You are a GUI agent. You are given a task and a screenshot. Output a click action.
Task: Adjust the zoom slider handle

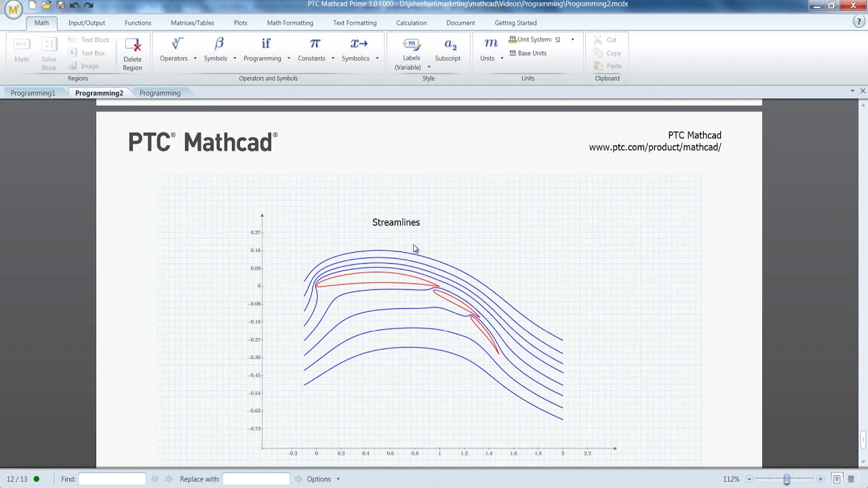point(787,479)
